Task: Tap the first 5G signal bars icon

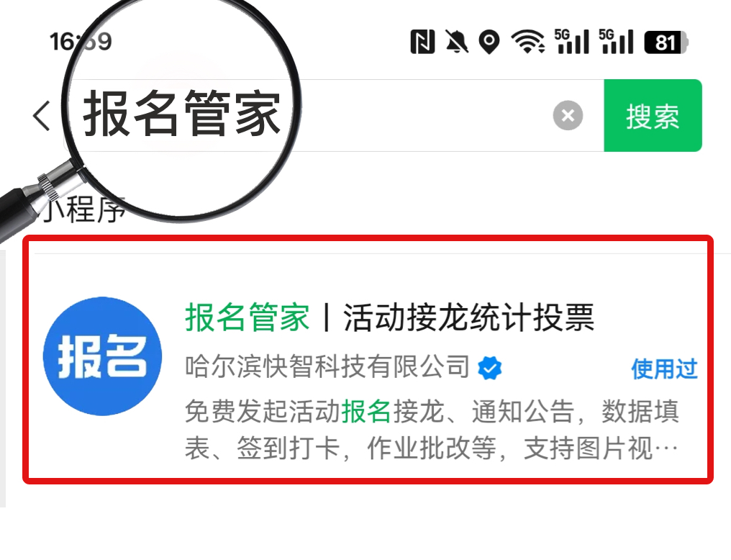Action: click(x=571, y=42)
